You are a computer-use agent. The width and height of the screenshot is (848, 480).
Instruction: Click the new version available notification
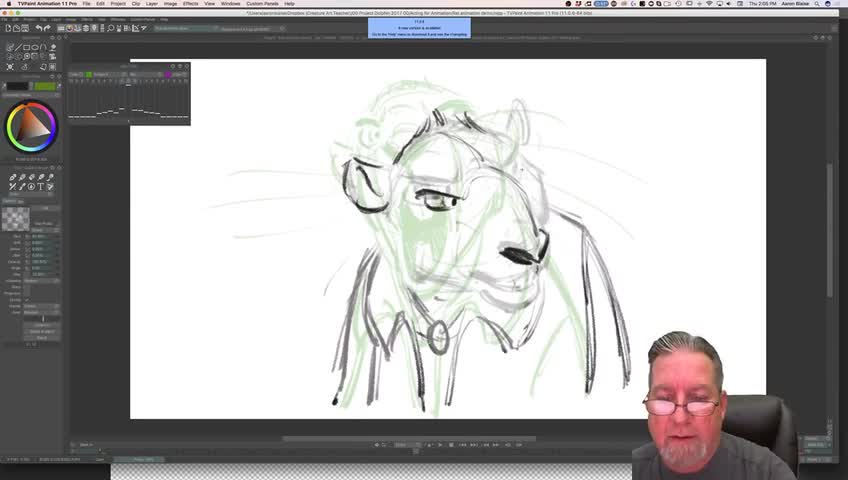click(419, 28)
